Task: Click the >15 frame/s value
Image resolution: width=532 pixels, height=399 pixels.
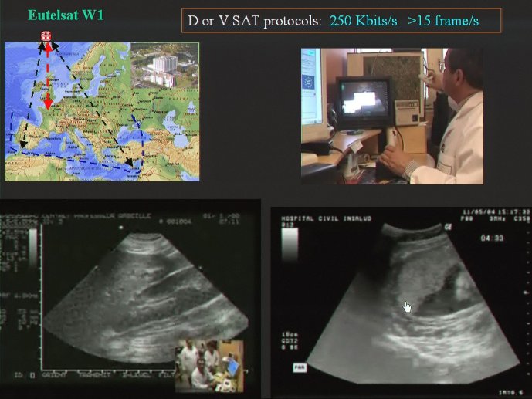Action: point(443,21)
